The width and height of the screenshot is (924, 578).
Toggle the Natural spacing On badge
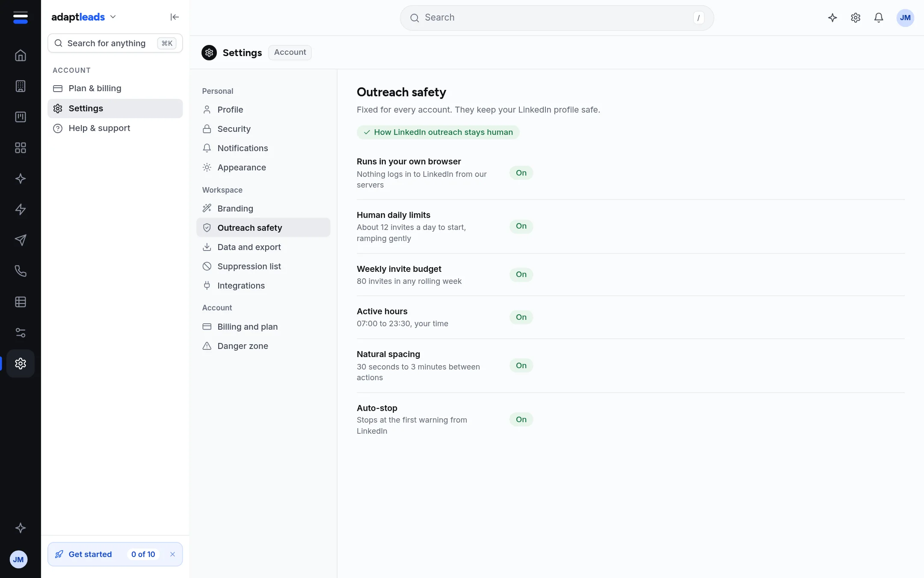[521, 366]
